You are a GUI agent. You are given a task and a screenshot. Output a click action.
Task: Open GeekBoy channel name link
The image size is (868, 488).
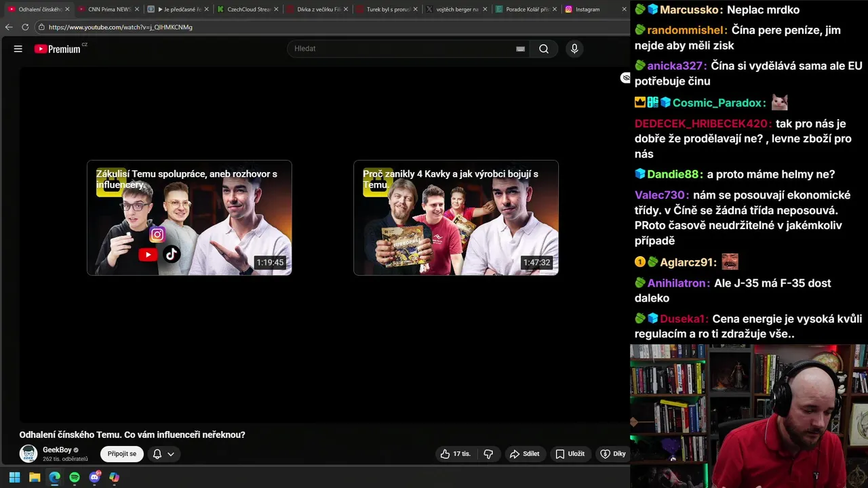coord(57,450)
